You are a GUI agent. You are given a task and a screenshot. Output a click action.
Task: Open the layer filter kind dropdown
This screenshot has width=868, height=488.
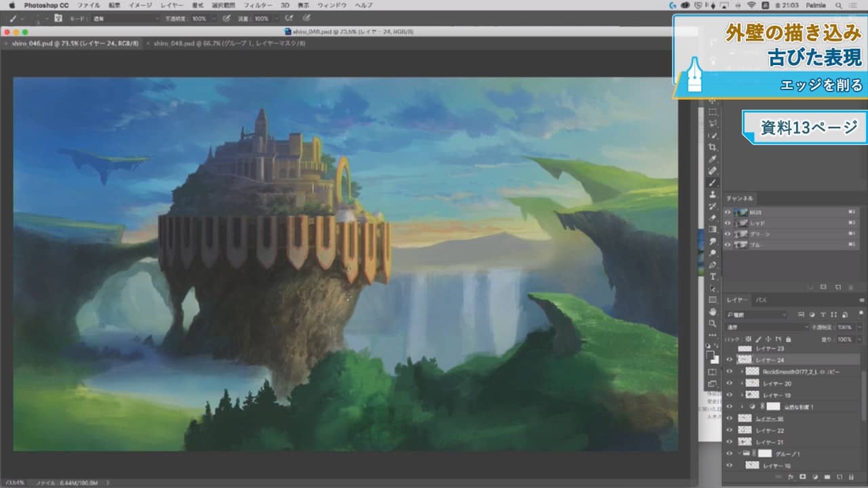coord(757,314)
